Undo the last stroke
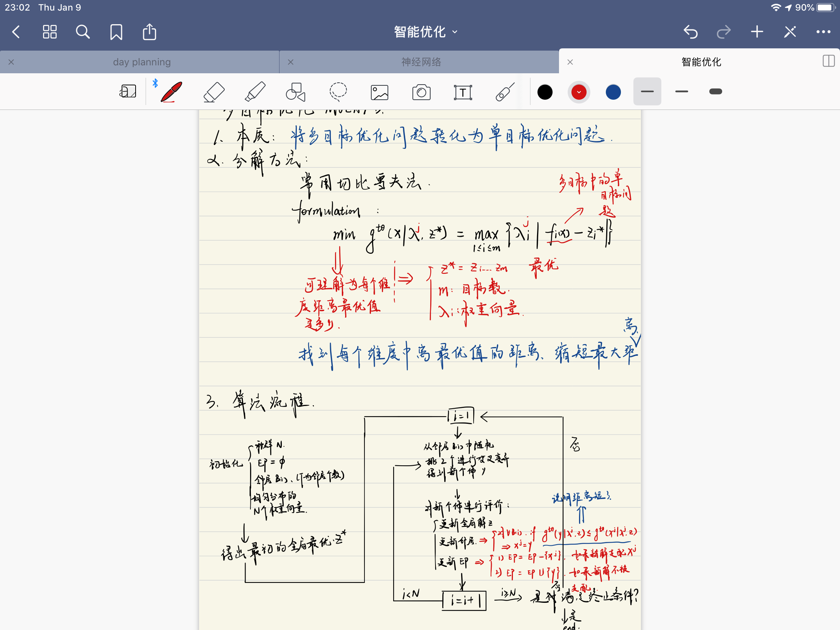The width and height of the screenshot is (840, 630). (x=691, y=32)
